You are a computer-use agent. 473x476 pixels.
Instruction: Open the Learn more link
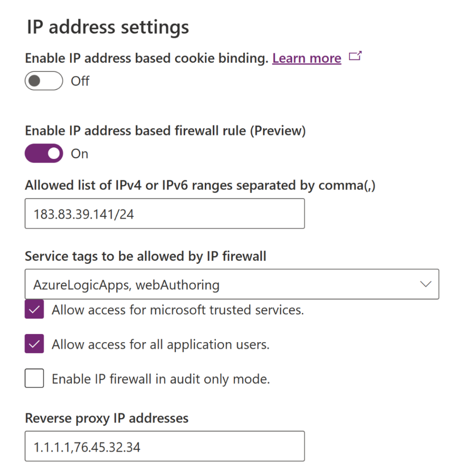point(306,58)
